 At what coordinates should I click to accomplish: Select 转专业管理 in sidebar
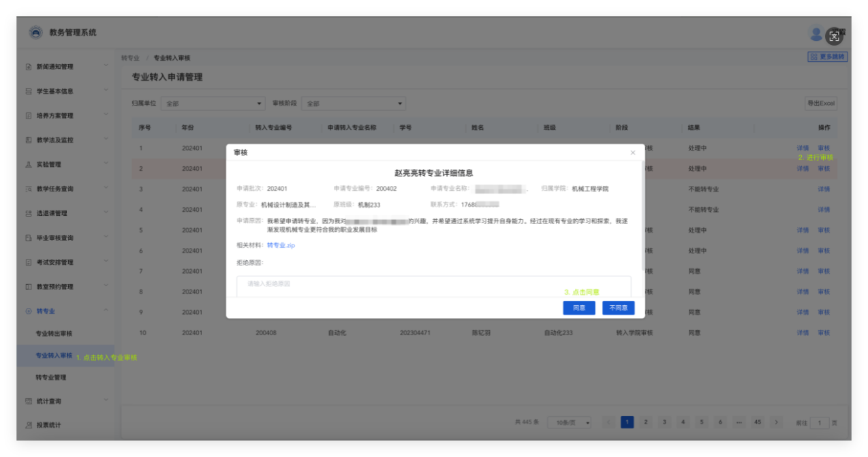[51, 377]
